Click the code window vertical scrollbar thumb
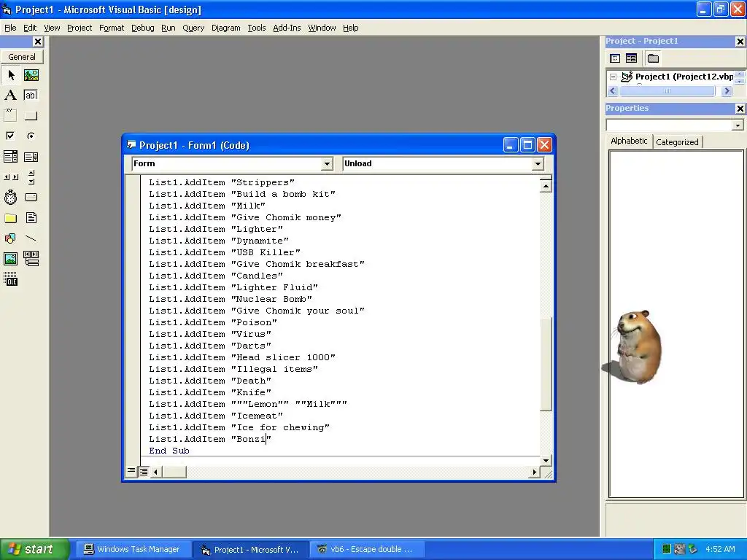 coord(546,365)
